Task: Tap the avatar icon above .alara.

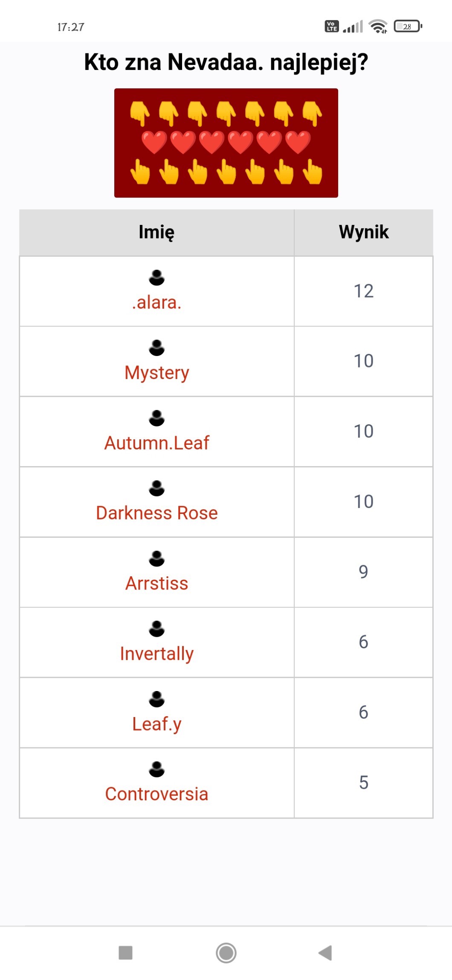Action: click(156, 277)
